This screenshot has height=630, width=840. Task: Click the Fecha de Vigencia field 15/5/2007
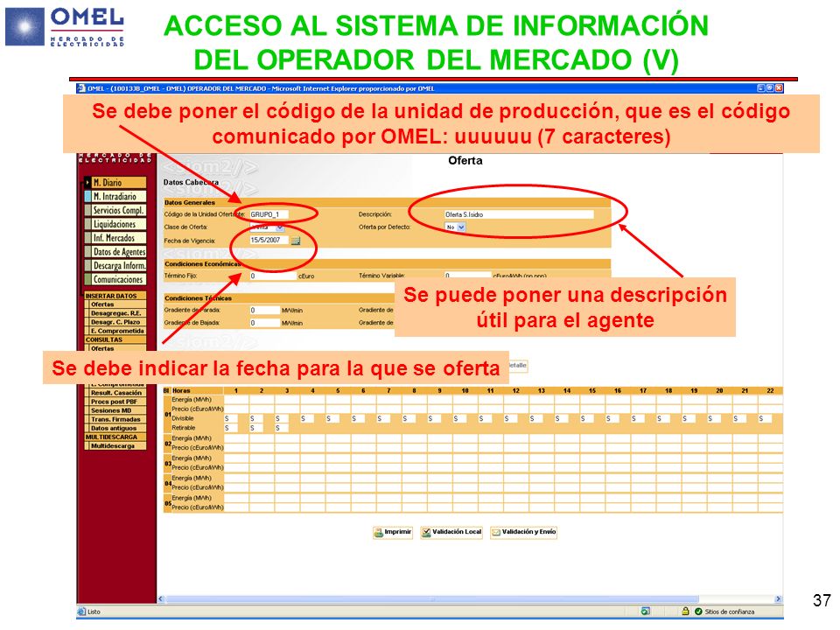point(269,240)
